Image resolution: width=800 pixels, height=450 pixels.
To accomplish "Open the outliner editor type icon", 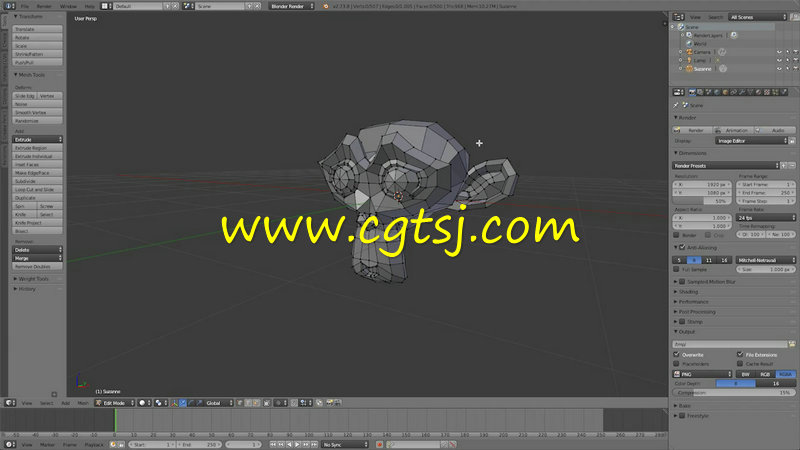I will tap(679, 17).
